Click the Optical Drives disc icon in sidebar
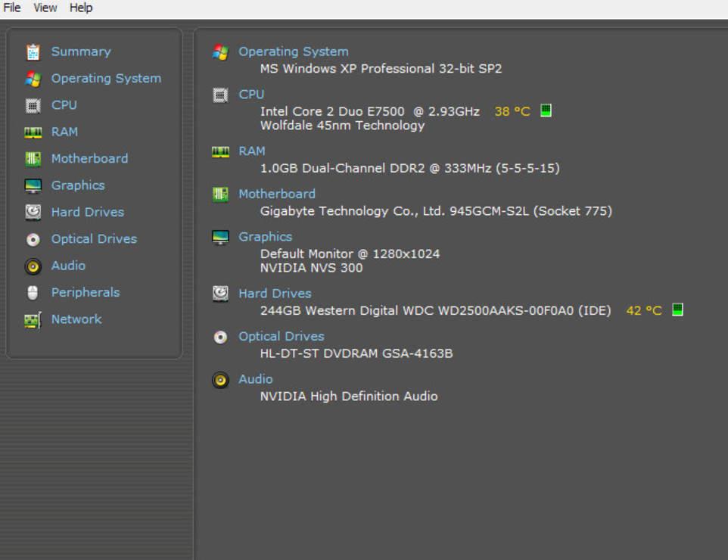This screenshot has height=560, width=728. 33,239
